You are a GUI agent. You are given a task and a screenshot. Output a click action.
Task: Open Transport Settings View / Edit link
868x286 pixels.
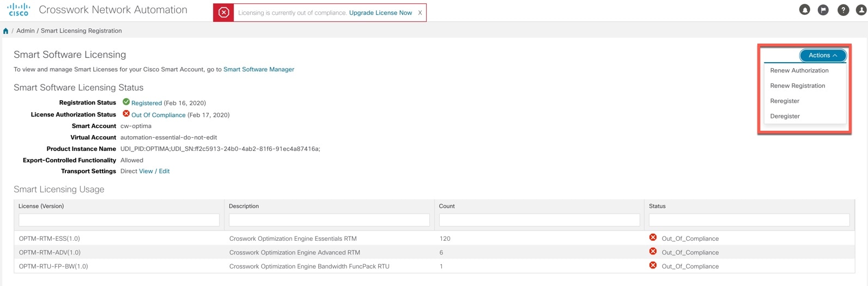tap(154, 171)
